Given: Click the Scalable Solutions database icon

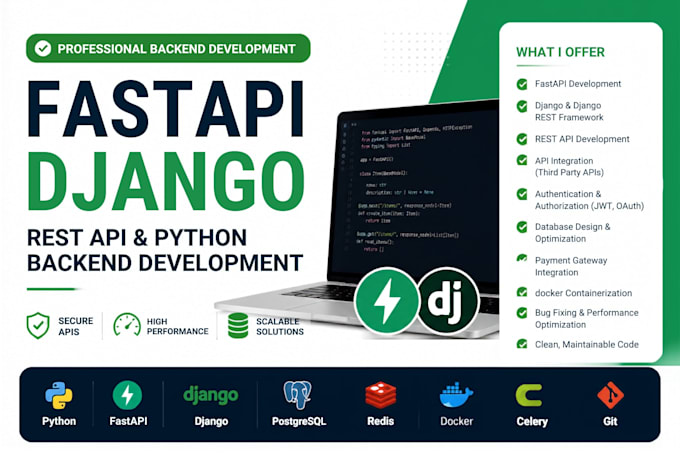Looking at the screenshot, I should (x=238, y=326).
